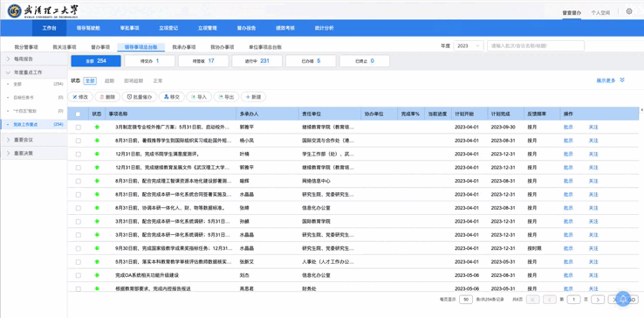Click green status arrow in 郭雅平 first row
This screenshot has height=318, width=644.
click(x=97, y=128)
